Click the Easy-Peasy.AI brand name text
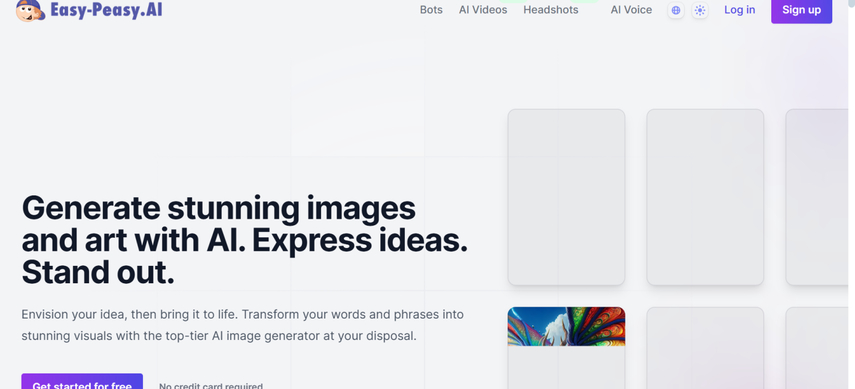This screenshot has height=389, width=855. (106, 10)
